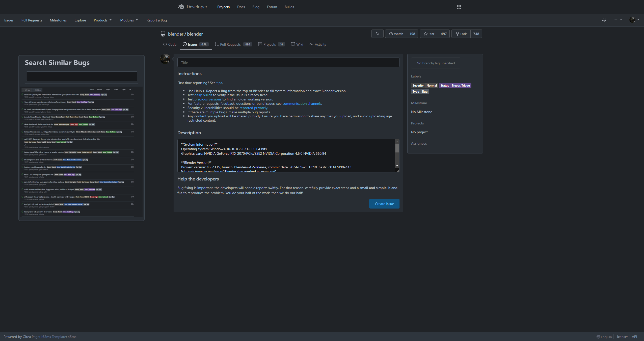Open the daily builds link
Image resolution: width=644 pixels, height=341 pixels.
pyautogui.click(x=203, y=95)
